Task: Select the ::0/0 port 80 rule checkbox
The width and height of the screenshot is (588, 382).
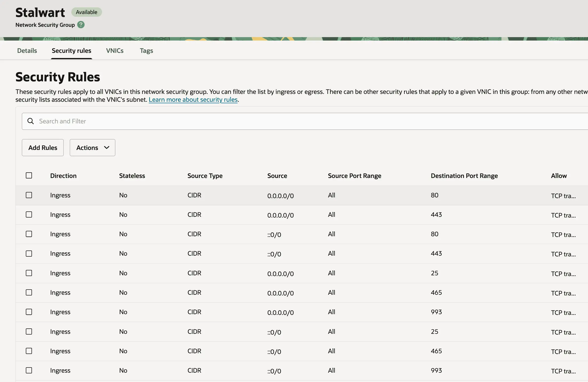Action: [x=29, y=234]
